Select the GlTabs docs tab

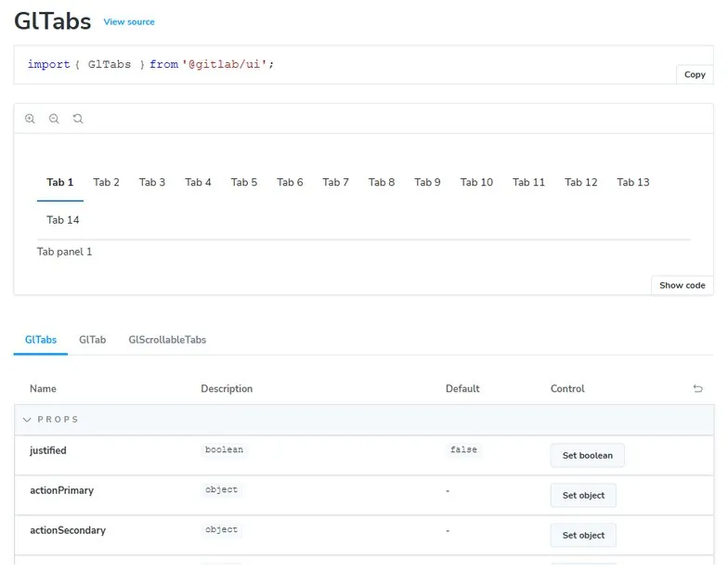[41, 340]
